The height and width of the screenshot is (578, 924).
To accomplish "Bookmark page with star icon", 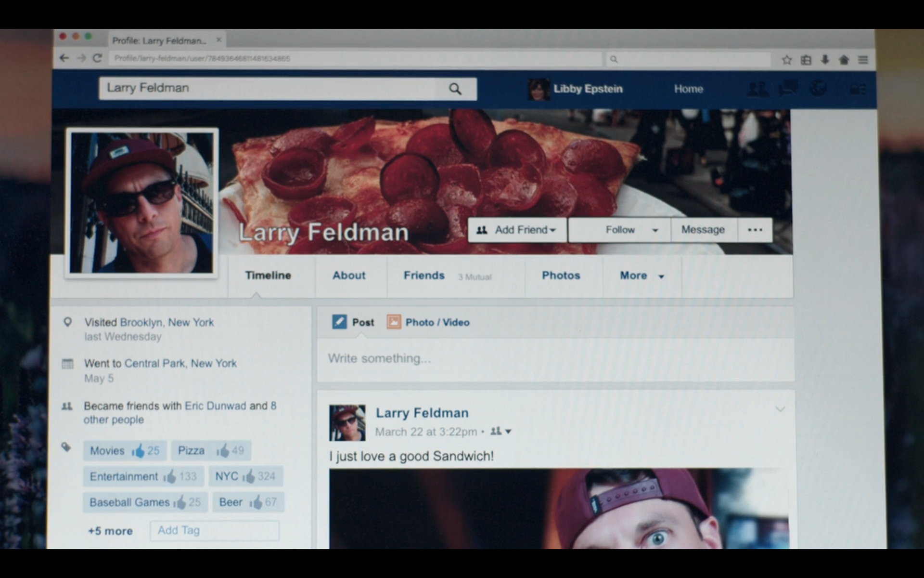I will point(787,60).
